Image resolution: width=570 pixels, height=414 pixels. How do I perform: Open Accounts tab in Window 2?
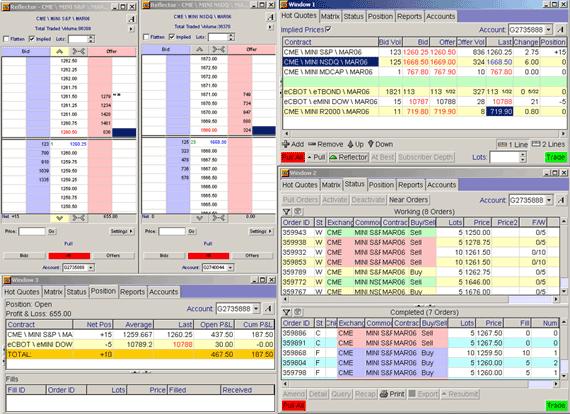pyautogui.click(x=441, y=185)
